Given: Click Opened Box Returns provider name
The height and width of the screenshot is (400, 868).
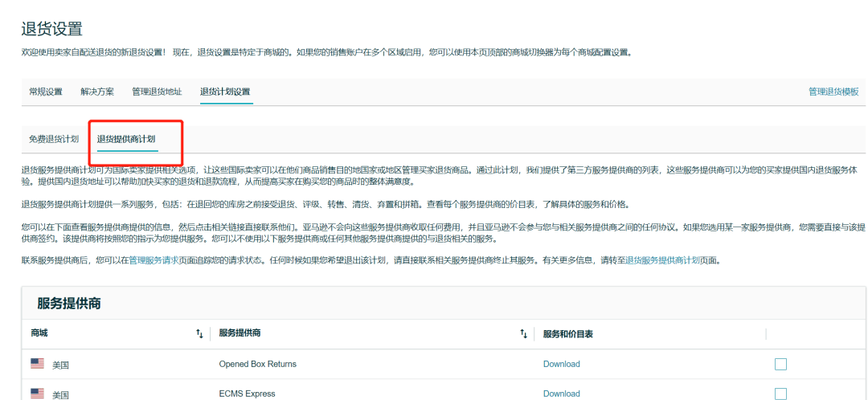Looking at the screenshot, I should 257,364.
